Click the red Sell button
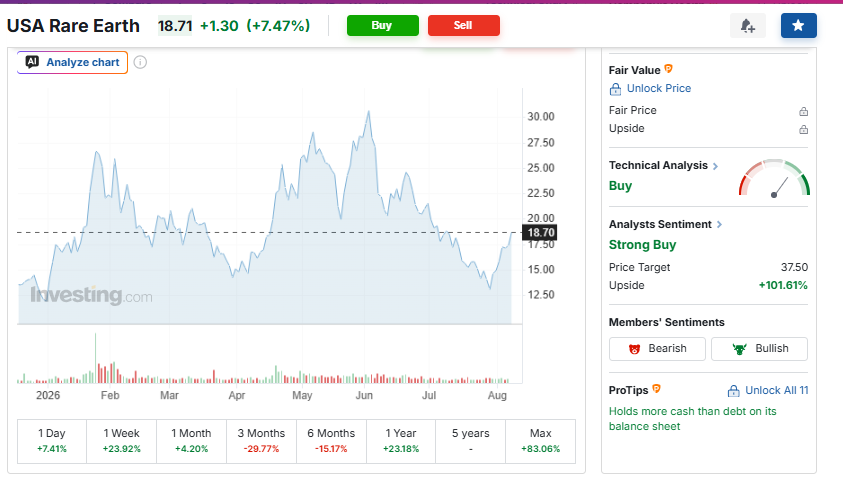Viewport: 843px width, 479px height. pos(464,25)
